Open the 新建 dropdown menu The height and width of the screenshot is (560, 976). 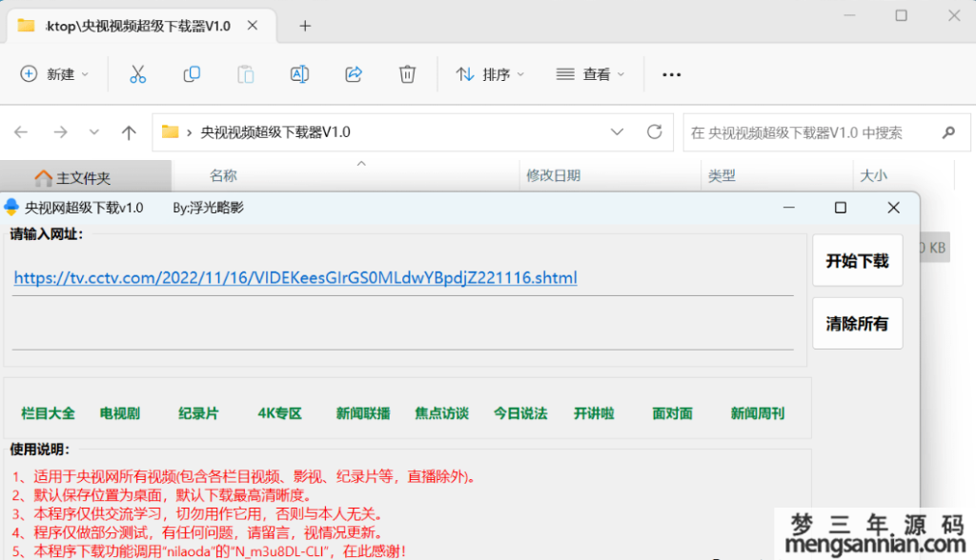tap(54, 74)
